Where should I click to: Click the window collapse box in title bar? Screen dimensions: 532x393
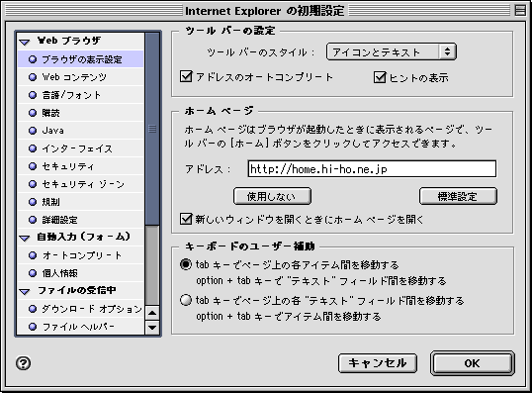pos(520,10)
